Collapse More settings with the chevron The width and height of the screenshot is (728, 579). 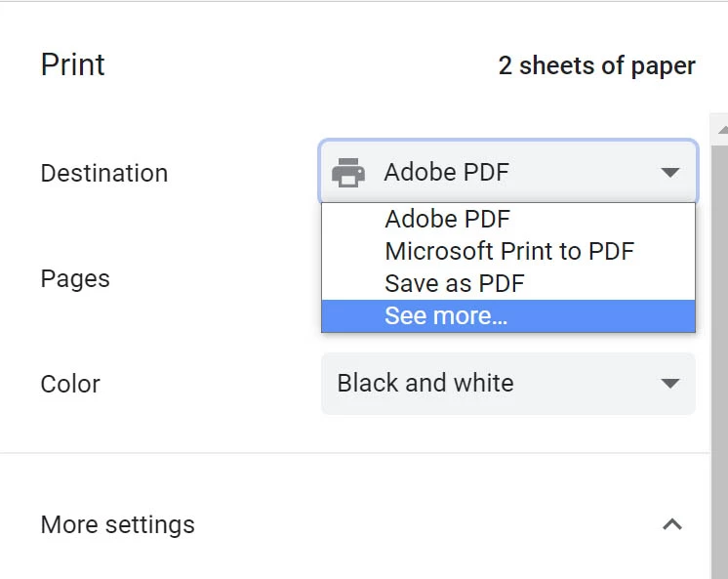coord(671,524)
